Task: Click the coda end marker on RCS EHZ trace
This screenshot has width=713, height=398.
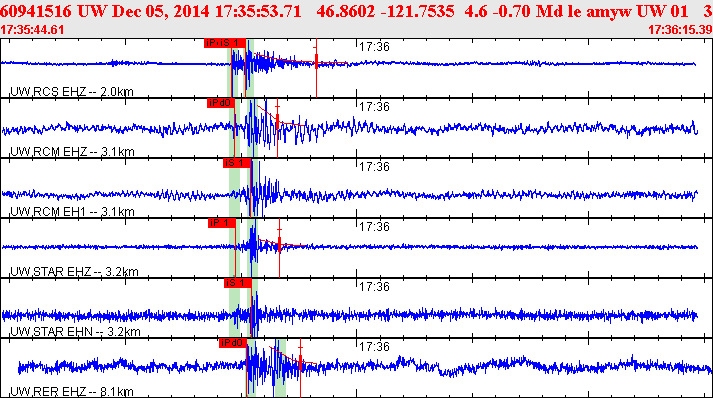Action: click(x=316, y=62)
